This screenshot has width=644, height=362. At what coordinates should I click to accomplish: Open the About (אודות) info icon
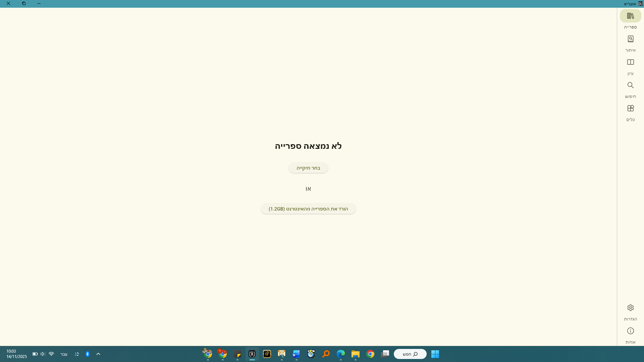point(630,331)
